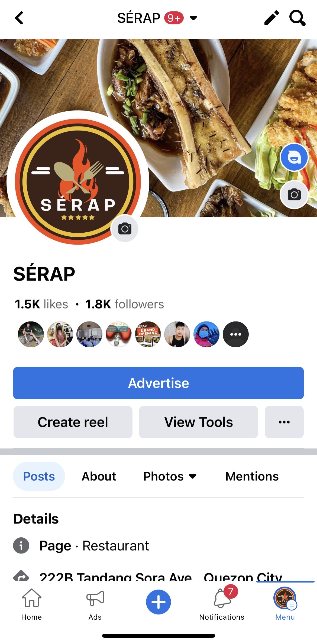Screen dimensions: 317x644
Task: Select the Posts tab
Action: tap(39, 476)
